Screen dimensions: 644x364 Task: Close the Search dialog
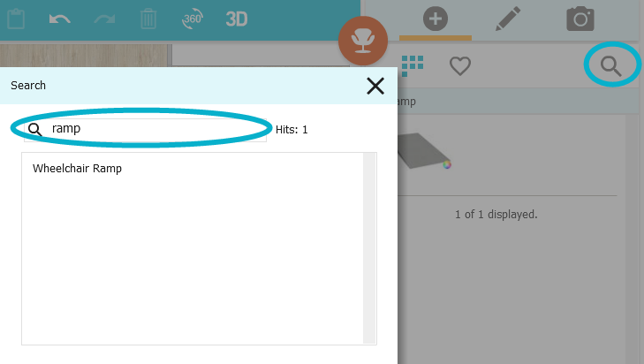click(x=375, y=86)
